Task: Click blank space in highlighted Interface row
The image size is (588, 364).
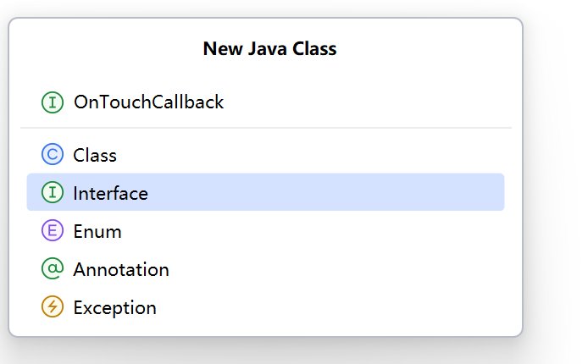Action: point(326,192)
